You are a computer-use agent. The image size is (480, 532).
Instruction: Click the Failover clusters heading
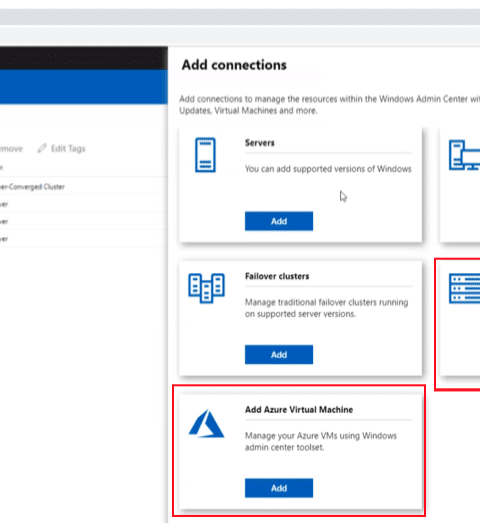point(277,276)
